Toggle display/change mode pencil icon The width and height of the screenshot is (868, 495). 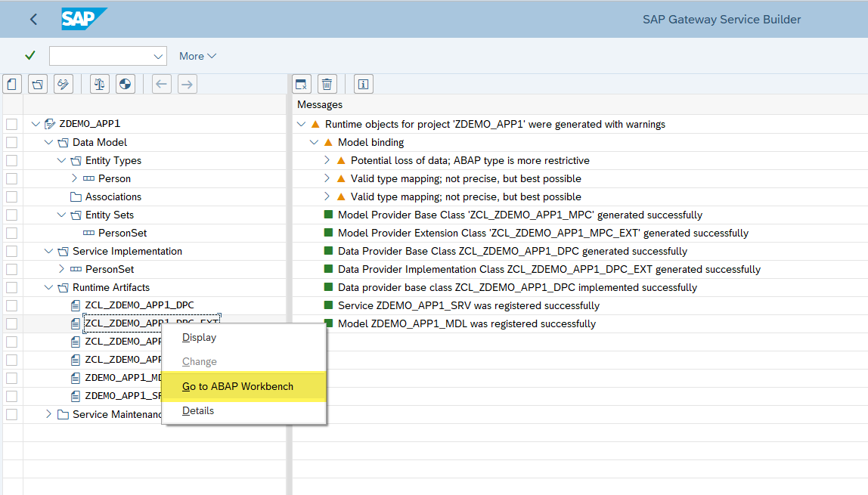(64, 84)
